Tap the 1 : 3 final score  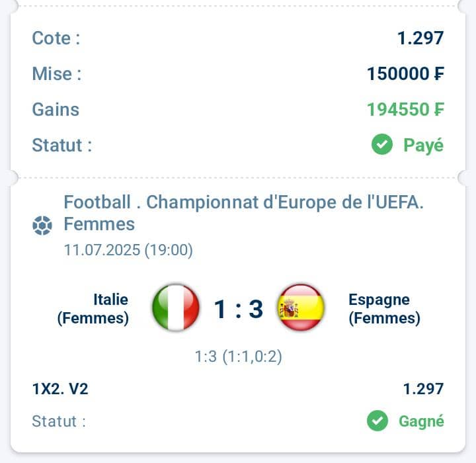pyautogui.click(x=239, y=310)
